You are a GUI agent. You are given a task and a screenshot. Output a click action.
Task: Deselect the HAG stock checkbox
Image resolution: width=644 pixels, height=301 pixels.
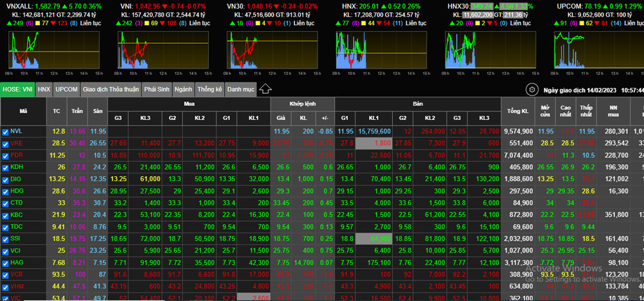point(6,262)
